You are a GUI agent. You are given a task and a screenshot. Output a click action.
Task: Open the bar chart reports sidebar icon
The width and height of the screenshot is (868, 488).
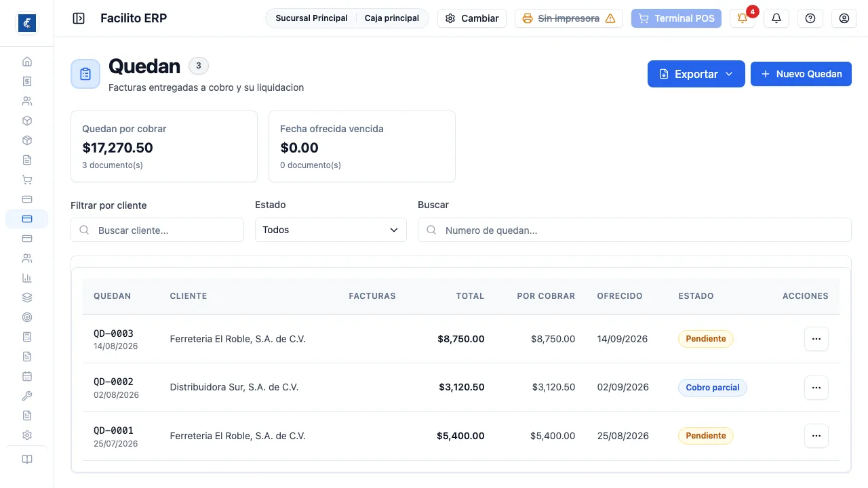(27, 278)
